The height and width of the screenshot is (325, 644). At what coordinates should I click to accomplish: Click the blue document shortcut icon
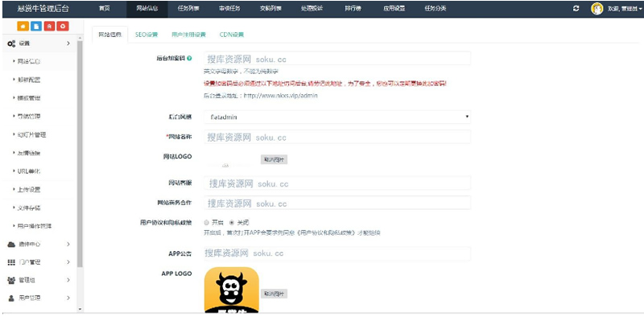click(x=35, y=27)
